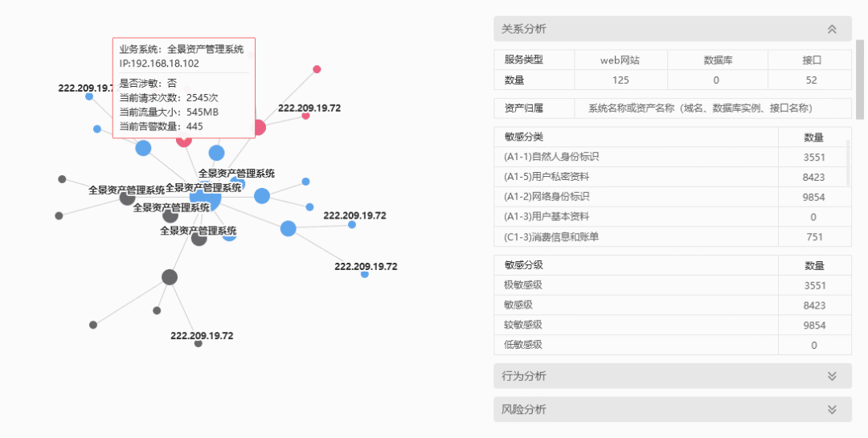Select the 接口 service type column header
868x438 pixels.
(812, 60)
